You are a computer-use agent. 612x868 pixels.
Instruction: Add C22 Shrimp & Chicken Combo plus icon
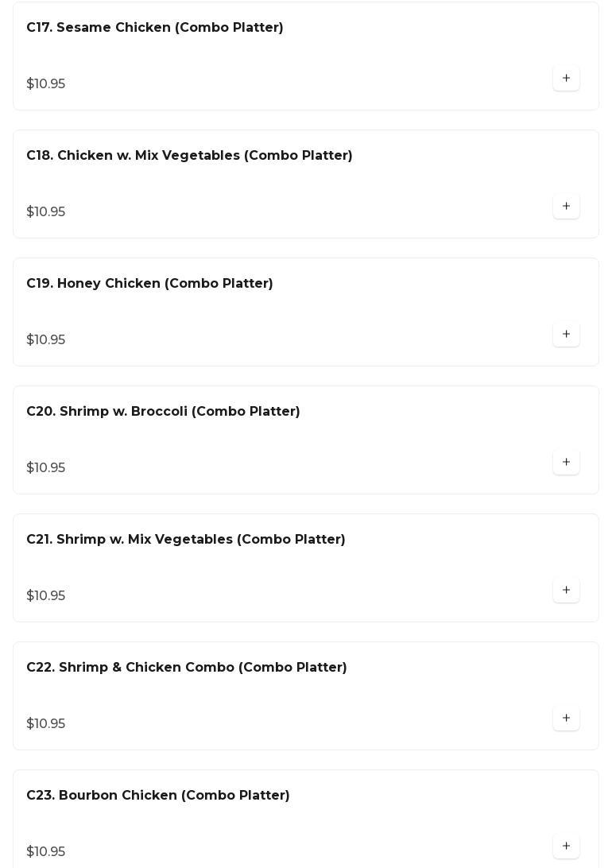pyautogui.click(x=566, y=718)
